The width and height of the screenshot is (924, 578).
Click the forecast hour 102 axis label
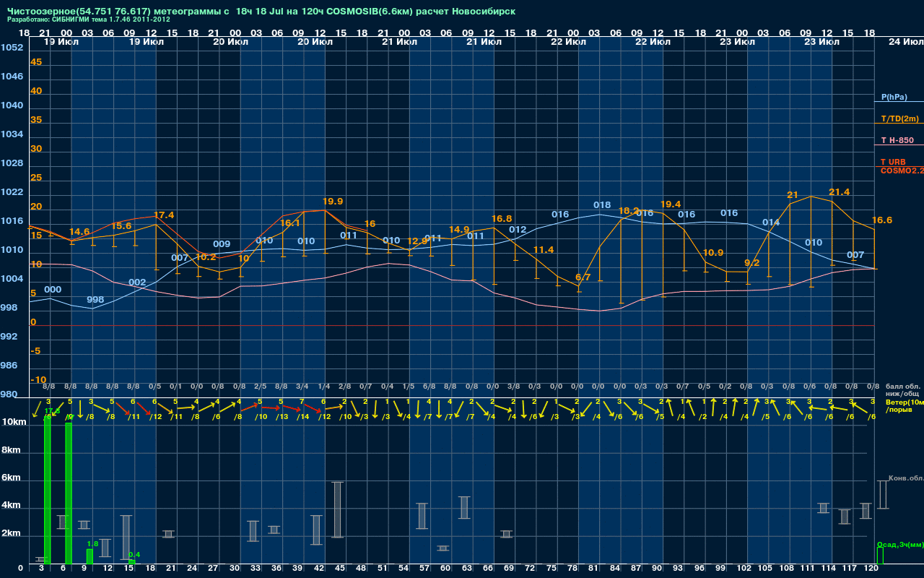point(744,569)
